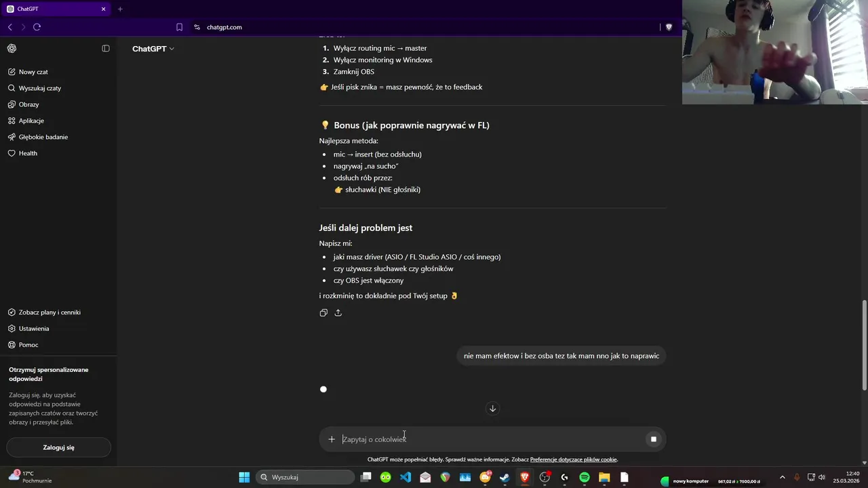Click the text Zamknij OBS
This screenshot has width=868, height=488.
[x=353, y=72]
